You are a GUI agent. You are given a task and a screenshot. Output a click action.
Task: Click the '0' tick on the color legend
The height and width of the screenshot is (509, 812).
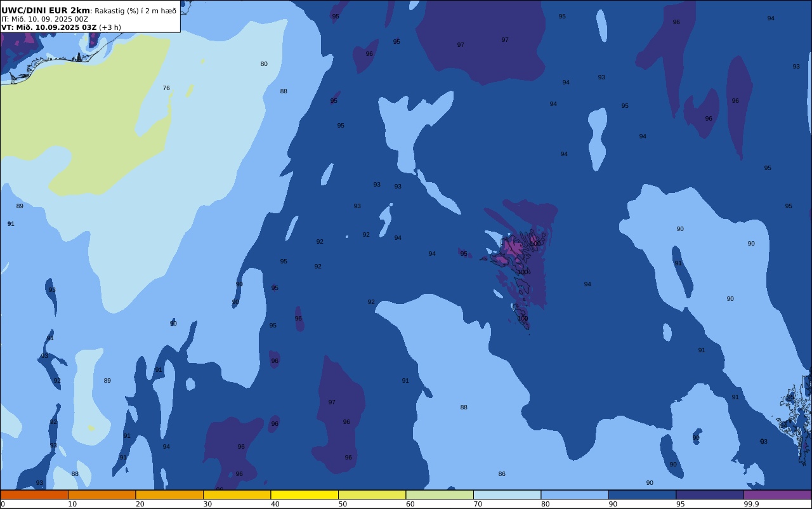coord(3,504)
